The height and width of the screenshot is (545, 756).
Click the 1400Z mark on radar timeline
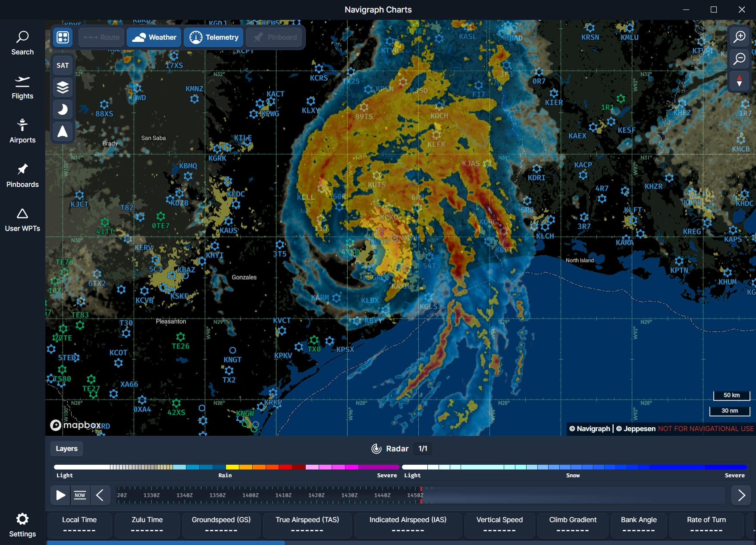(x=251, y=495)
